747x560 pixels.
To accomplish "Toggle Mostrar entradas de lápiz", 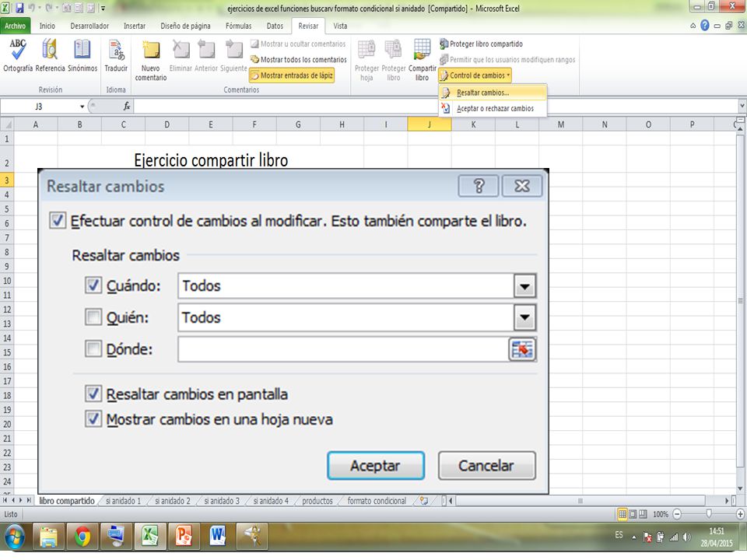I will coord(292,75).
